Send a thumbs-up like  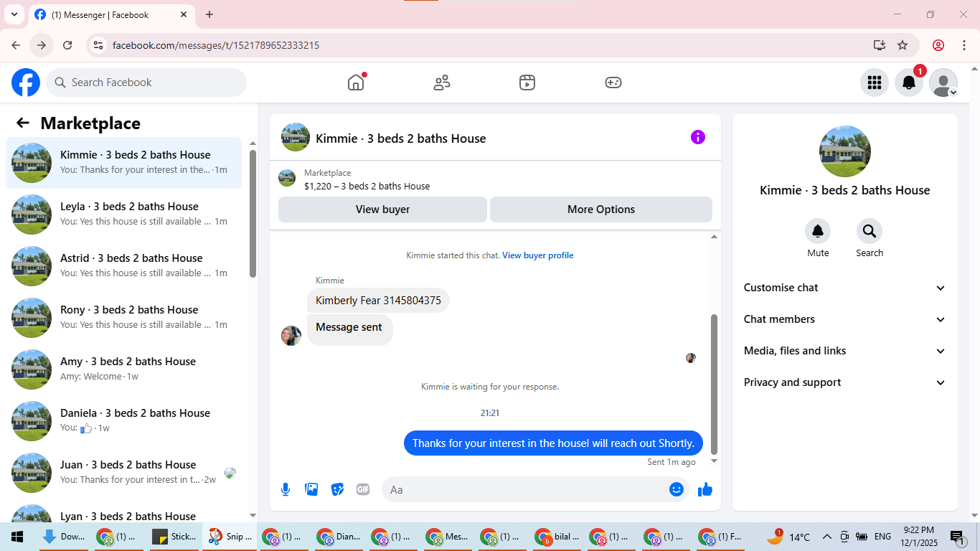(x=705, y=489)
